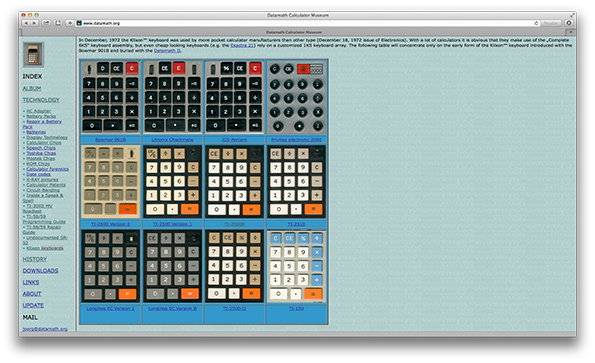Viewport: 595px width, 363px height.
Task: Open the HISTORY sidebar link
Action: (35, 259)
